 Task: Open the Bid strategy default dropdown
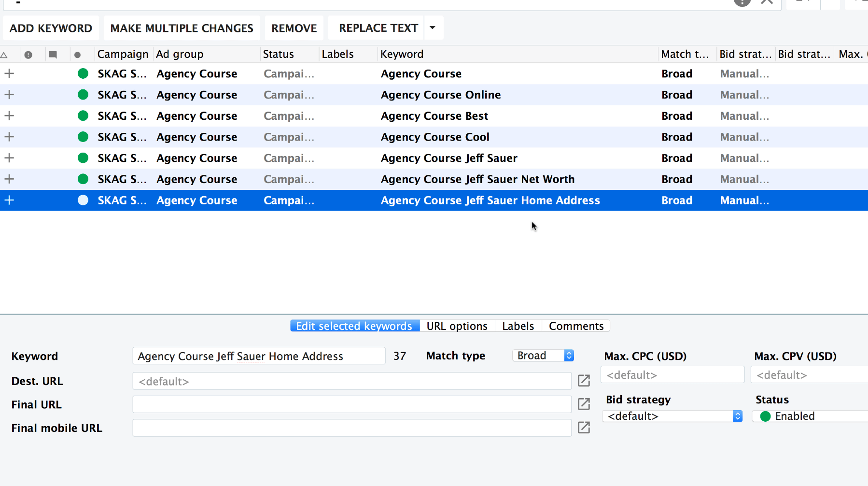tap(672, 416)
